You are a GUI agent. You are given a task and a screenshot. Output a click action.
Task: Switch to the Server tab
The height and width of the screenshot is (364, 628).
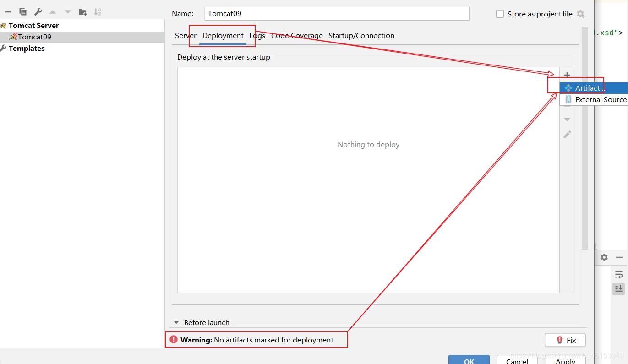(186, 36)
